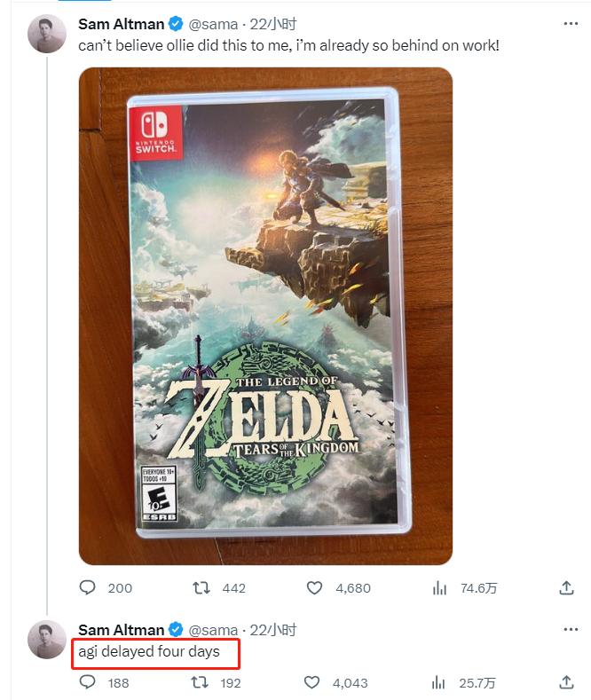Retweet the Zelda game tweet
591x700 pixels.
click(x=201, y=588)
